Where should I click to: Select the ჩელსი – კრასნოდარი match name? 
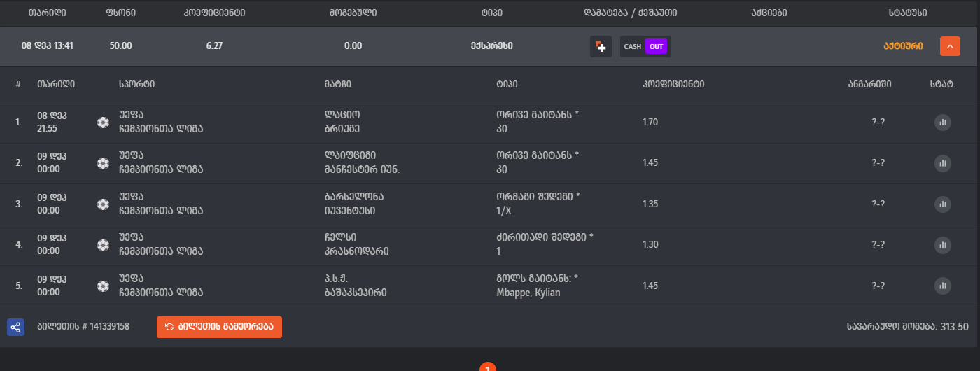click(x=357, y=244)
